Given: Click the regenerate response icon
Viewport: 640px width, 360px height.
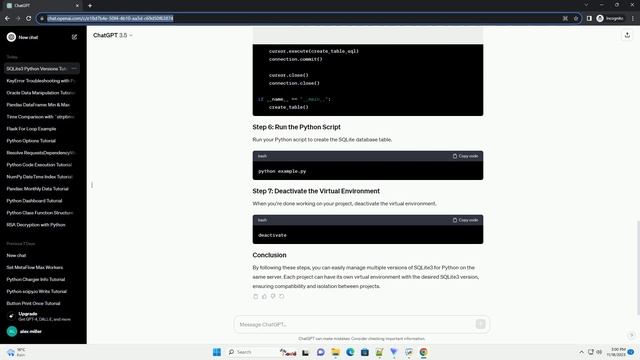Looking at the screenshot, I should [x=282, y=296].
